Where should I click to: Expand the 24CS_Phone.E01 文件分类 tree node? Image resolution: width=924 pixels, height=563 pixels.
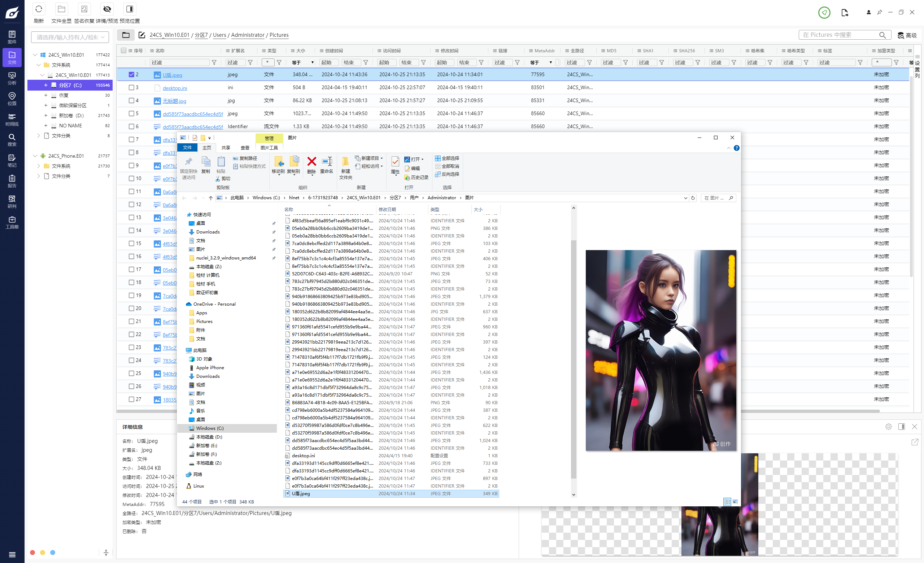(x=39, y=176)
